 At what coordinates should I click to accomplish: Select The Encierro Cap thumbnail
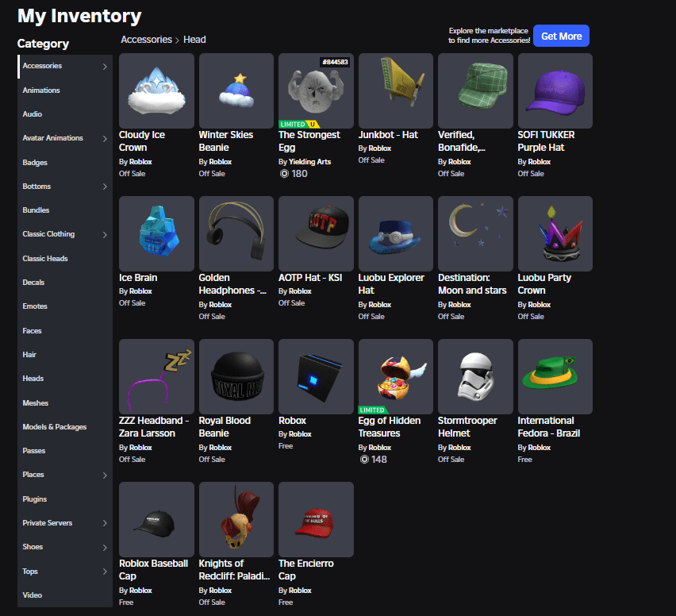(316, 519)
